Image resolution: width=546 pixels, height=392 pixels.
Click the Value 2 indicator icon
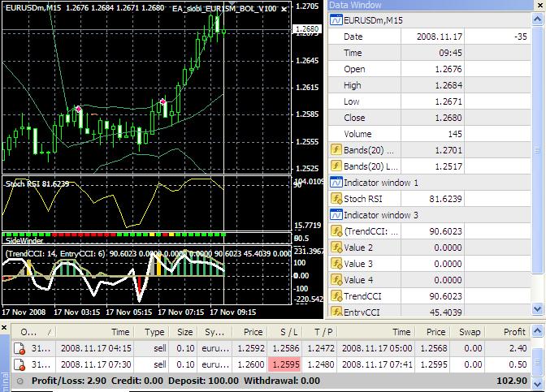(x=336, y=248)
